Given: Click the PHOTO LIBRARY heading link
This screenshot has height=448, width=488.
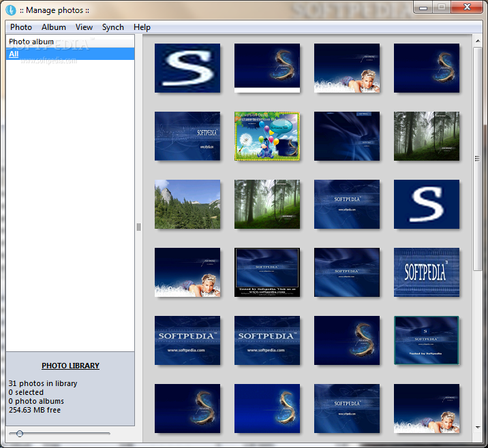Looking at the screenshot, I should pyautogui.click(x=70, y=366).
